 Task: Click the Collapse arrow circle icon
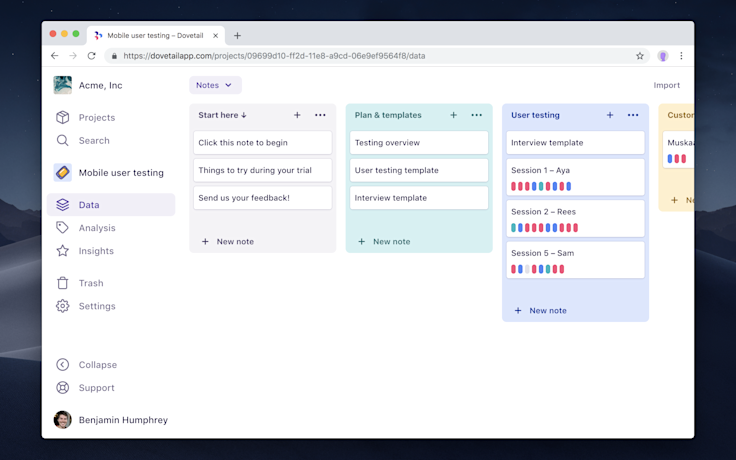pos(62,365)
